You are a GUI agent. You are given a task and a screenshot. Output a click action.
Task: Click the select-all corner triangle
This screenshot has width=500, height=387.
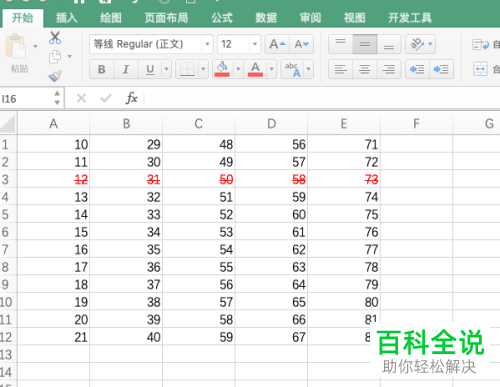(x=8, y=124)
